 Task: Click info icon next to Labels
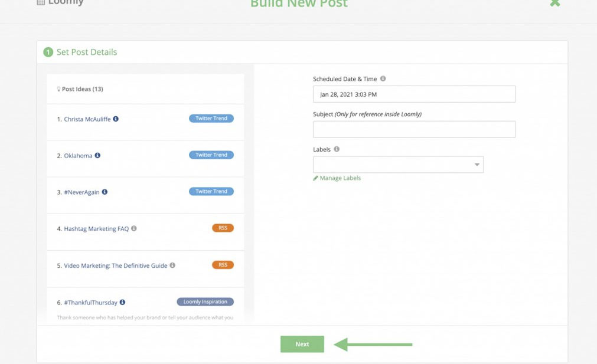tap(337, 149)
